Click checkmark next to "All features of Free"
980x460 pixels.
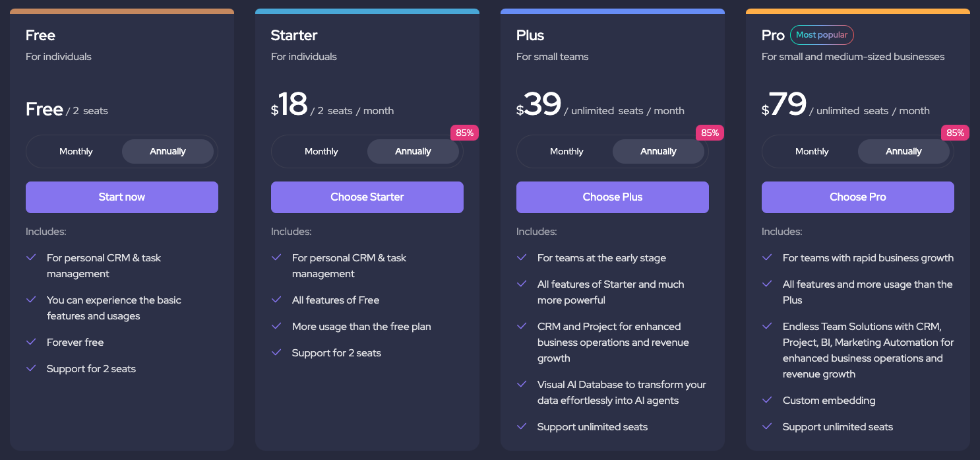276,300
